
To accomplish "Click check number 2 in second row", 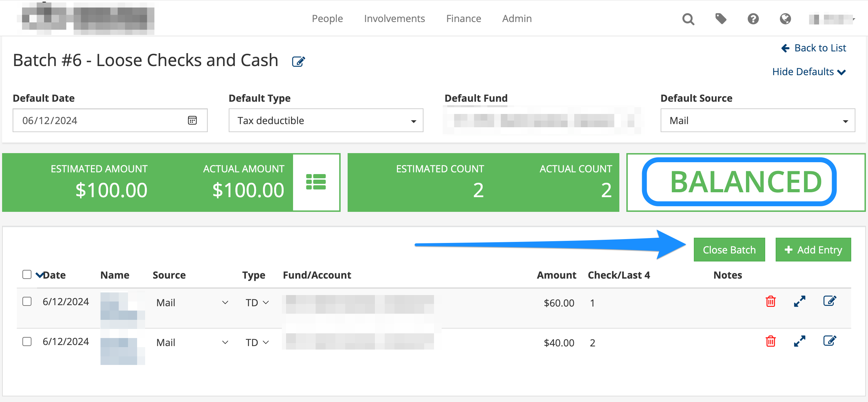I will tap(592, 343).
